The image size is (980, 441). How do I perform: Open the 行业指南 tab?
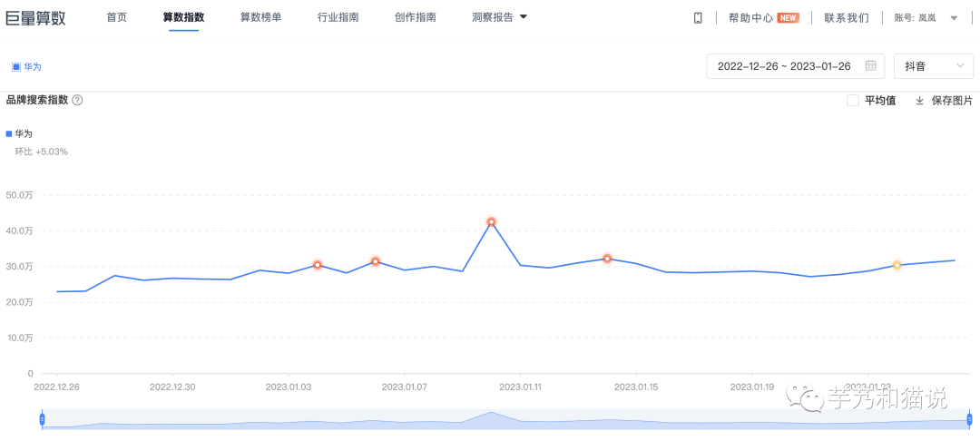pos(338,17)
